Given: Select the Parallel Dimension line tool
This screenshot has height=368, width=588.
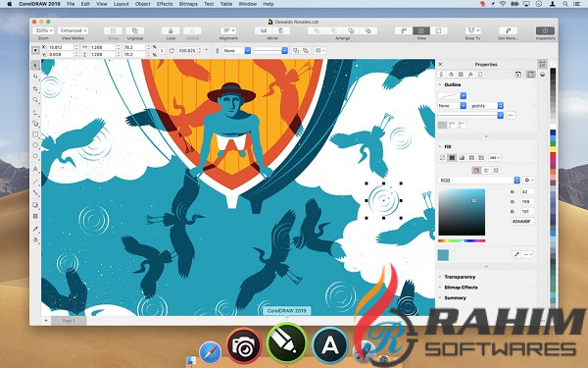Looking at the screenshot, I should [x=35, y=182].
